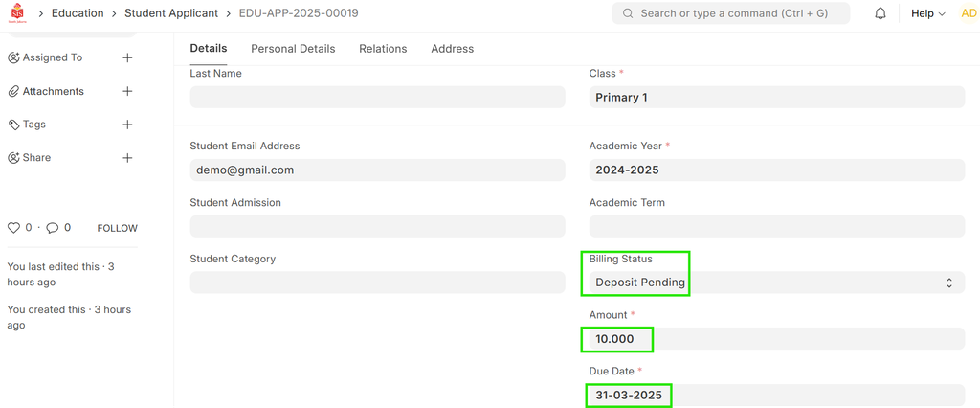This screenshot has width=980, height=408.
Task: Click into the Due Date field
Action: 776,396
